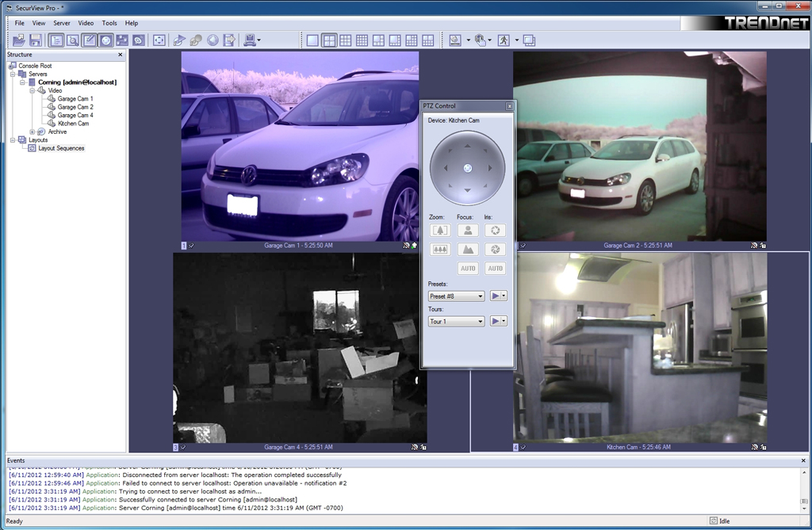The height and width of the screenshot is (530, 812).
Task: Click the iris open button
Action: pos(496,231)
